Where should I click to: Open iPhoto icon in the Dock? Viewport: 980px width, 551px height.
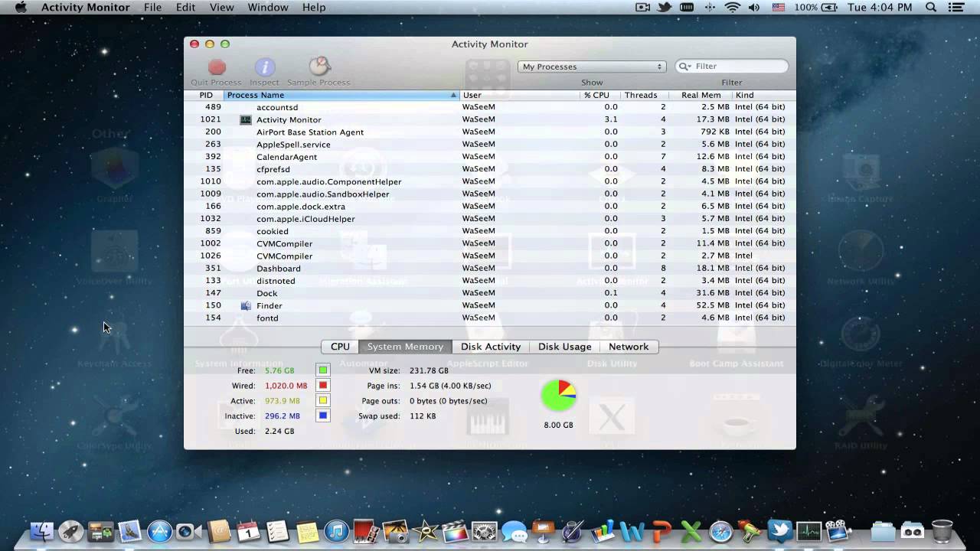396,531
